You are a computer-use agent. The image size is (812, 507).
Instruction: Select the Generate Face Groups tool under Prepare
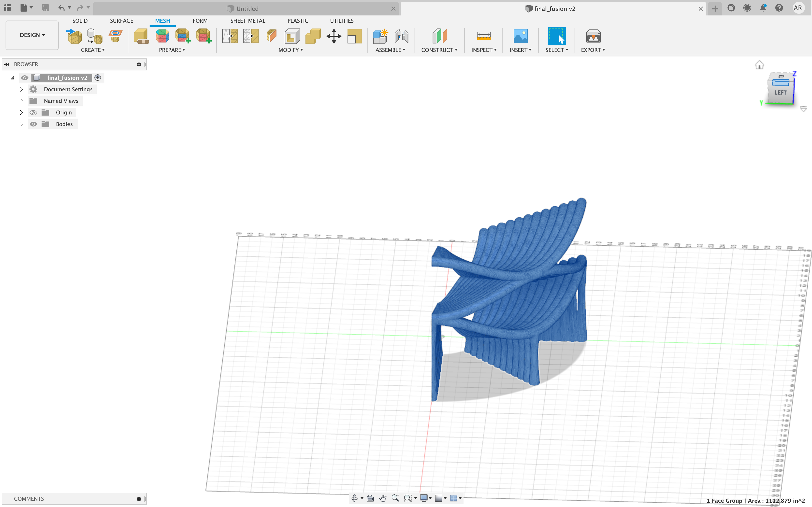(162, 36)
